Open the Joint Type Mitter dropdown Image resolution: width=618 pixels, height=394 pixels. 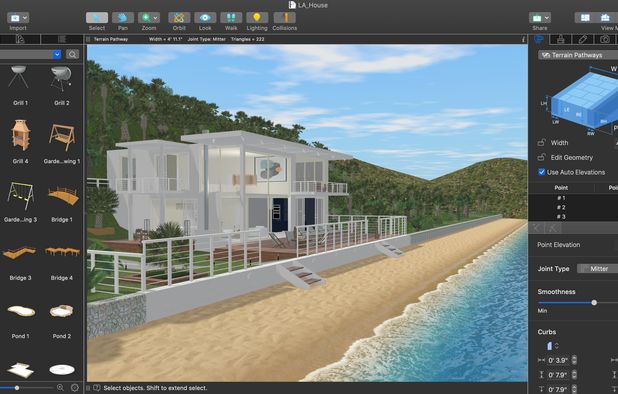pyautogui.click(x=598, y=269)
